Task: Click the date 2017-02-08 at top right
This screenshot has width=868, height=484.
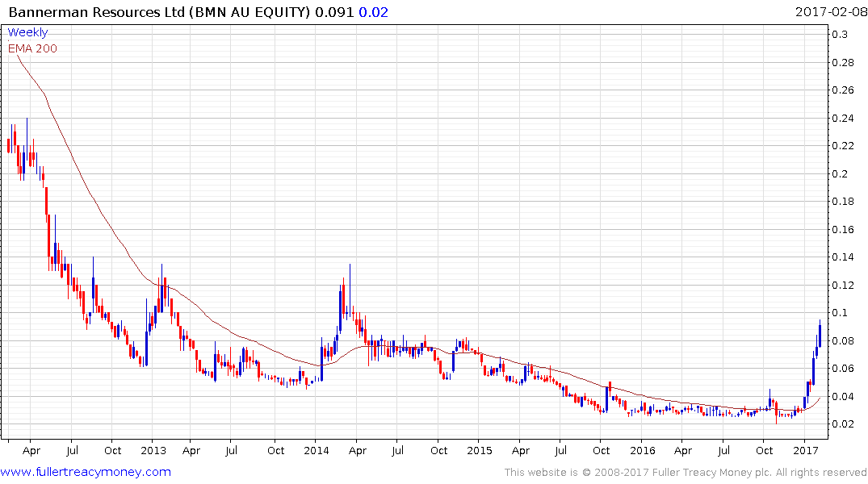Action: (x=831, y=12)
